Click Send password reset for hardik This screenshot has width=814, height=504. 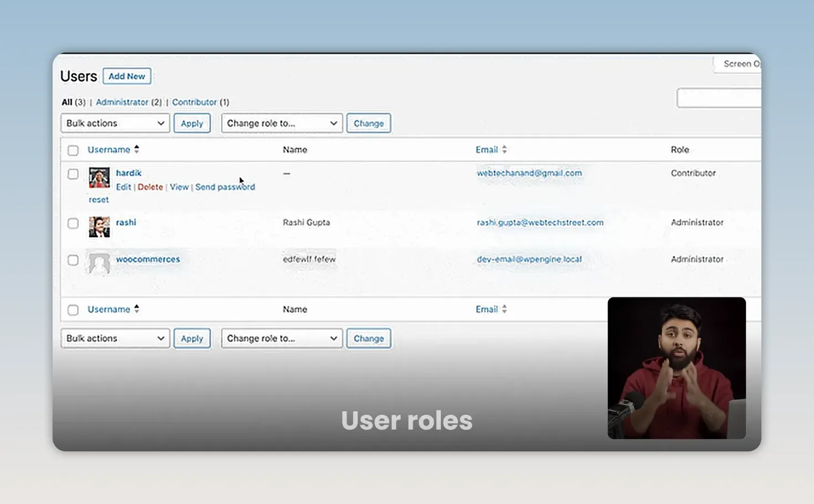225,187
